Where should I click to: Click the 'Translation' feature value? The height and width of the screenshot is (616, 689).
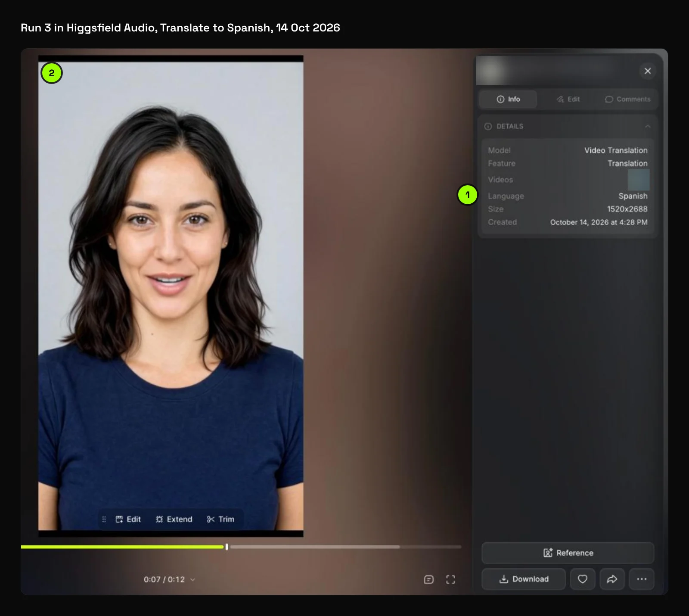[x=627, y=163]
